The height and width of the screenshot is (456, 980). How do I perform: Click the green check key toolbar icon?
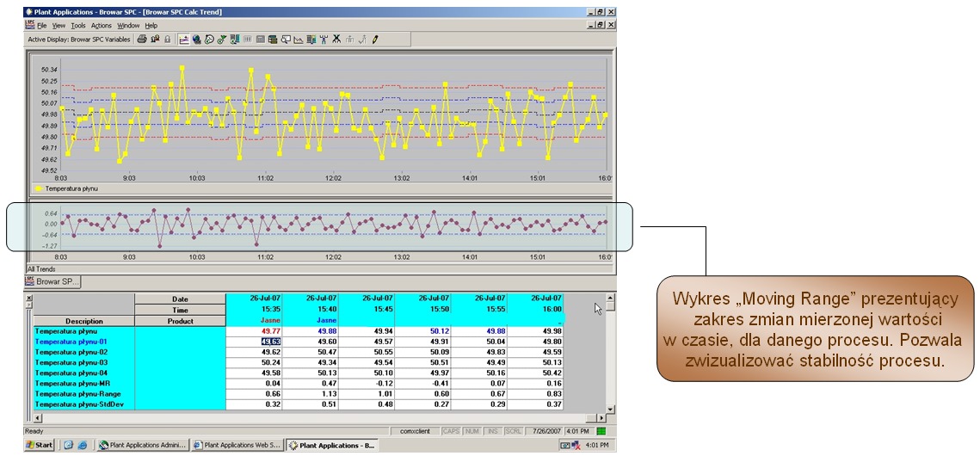point(222,39)
